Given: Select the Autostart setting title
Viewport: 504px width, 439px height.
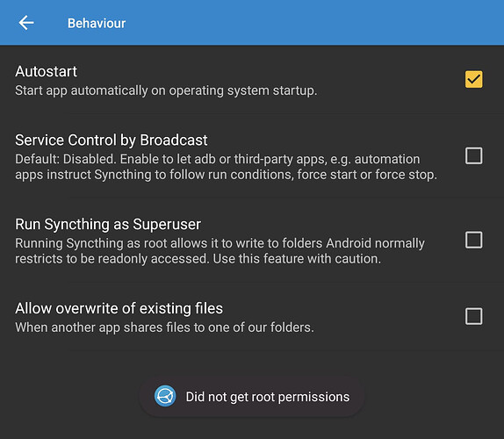Looking at the screenshot, I should coord(46,71).
